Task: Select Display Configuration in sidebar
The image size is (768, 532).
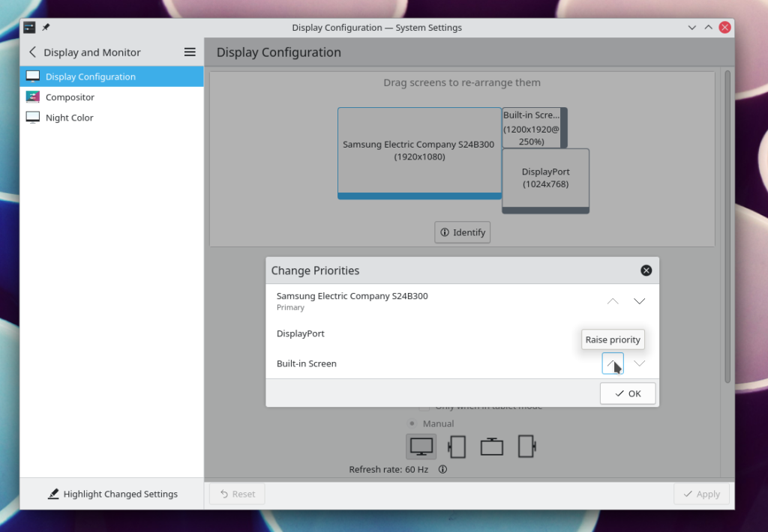Action: (112, 76)
